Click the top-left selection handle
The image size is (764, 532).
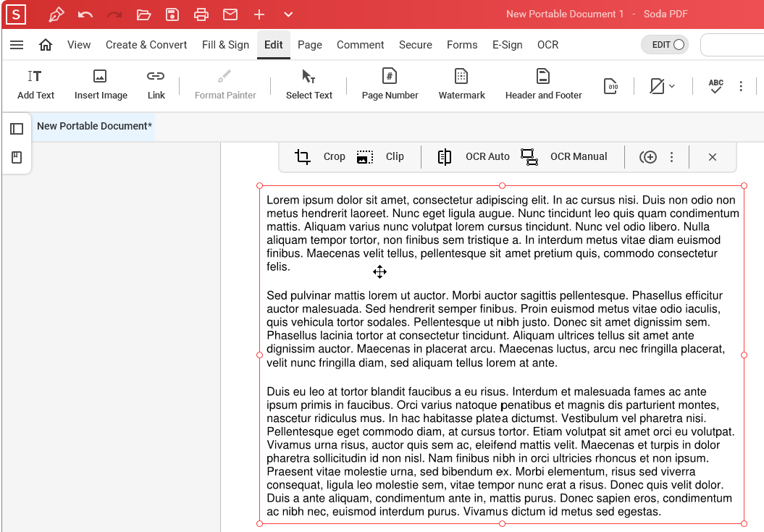pos(260,185)
